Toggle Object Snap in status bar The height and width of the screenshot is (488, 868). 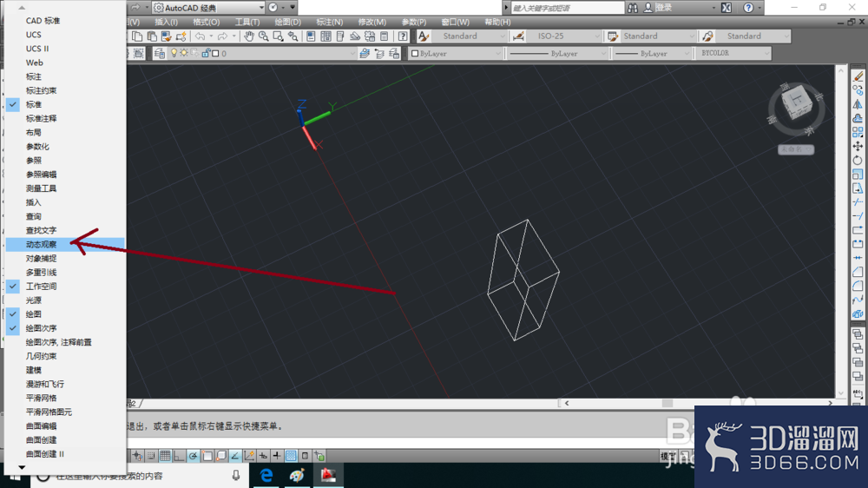click(207, 456)
